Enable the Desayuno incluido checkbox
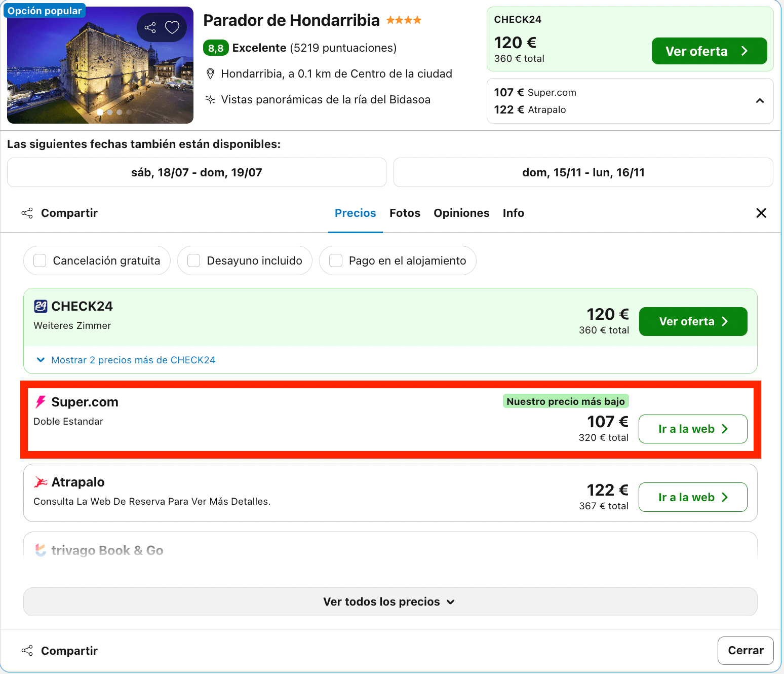This screenshot has width=784, height=674. pos(194,260)
